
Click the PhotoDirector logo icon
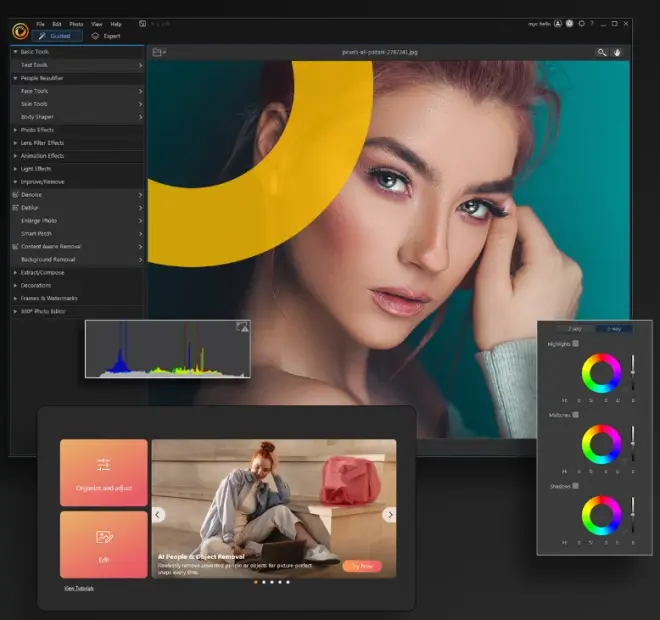pos(19,30)
